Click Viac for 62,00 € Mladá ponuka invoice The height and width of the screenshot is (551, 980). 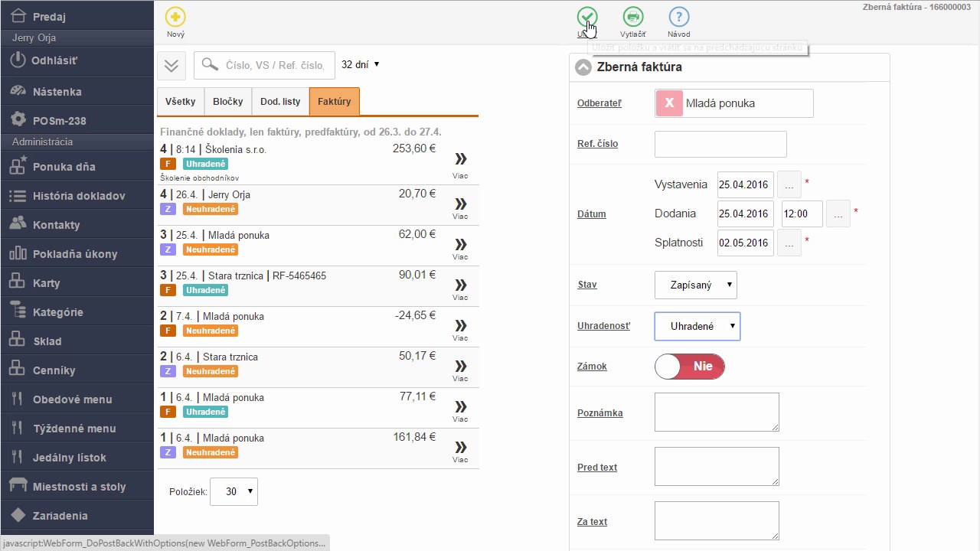point(460,249)
